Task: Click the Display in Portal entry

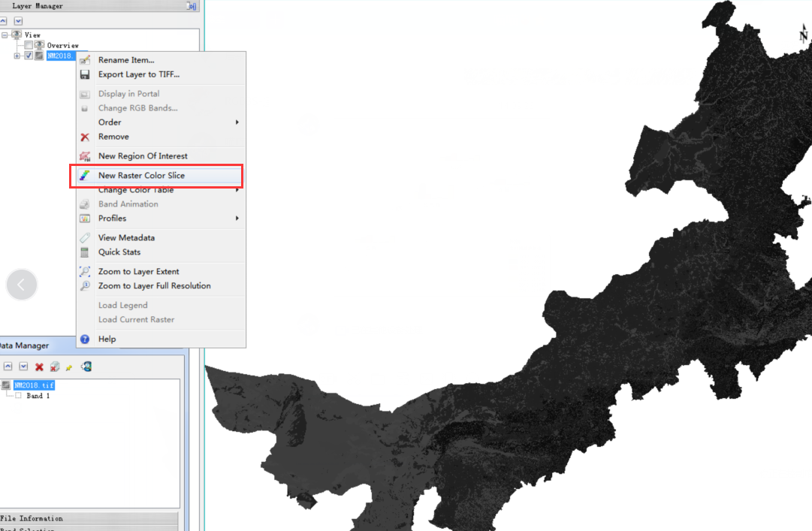Action: click(x=129, y=94)
